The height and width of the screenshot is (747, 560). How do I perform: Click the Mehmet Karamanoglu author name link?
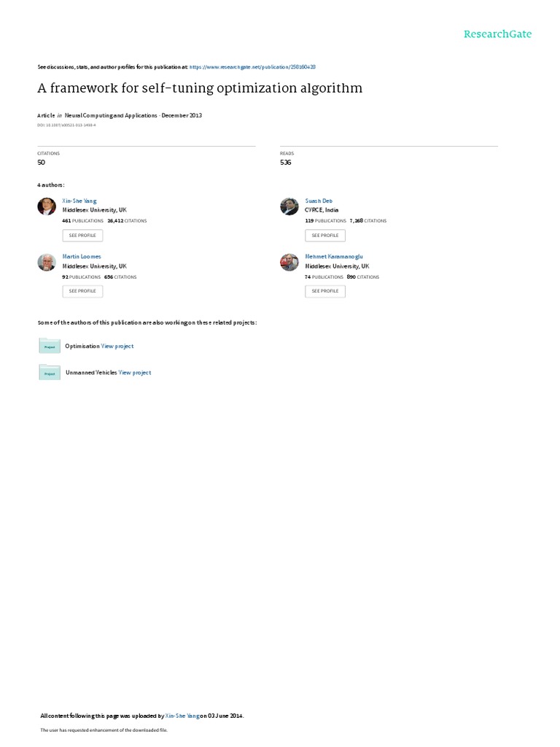pos(334,256)
